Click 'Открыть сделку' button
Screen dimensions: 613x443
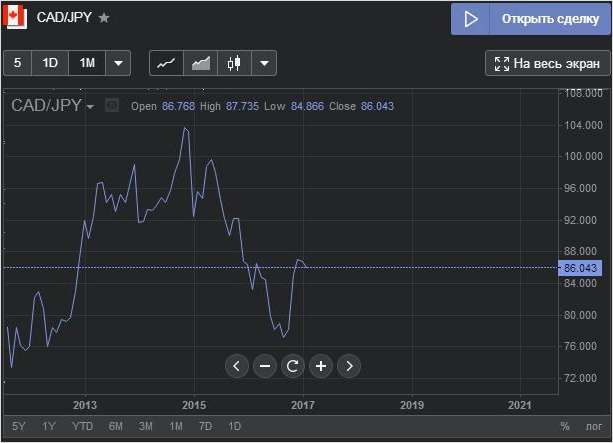coord(530,19)
